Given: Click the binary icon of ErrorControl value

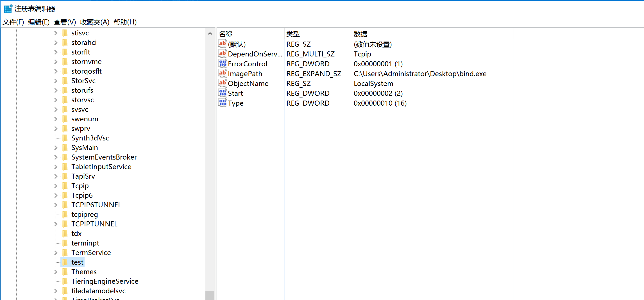Looking at the screenshot, I should pyautogui.click(x=223, y=63).
